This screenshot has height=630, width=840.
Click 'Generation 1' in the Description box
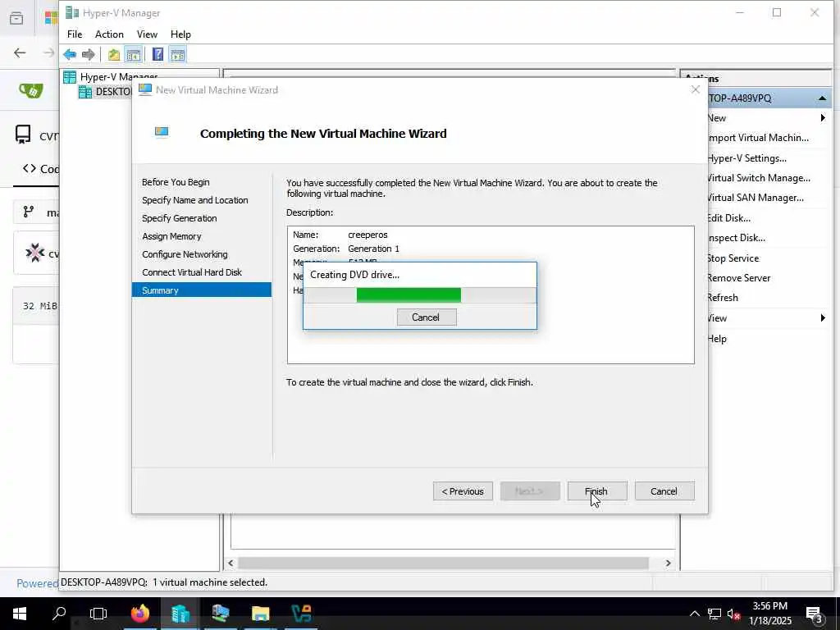pos(373,249)
